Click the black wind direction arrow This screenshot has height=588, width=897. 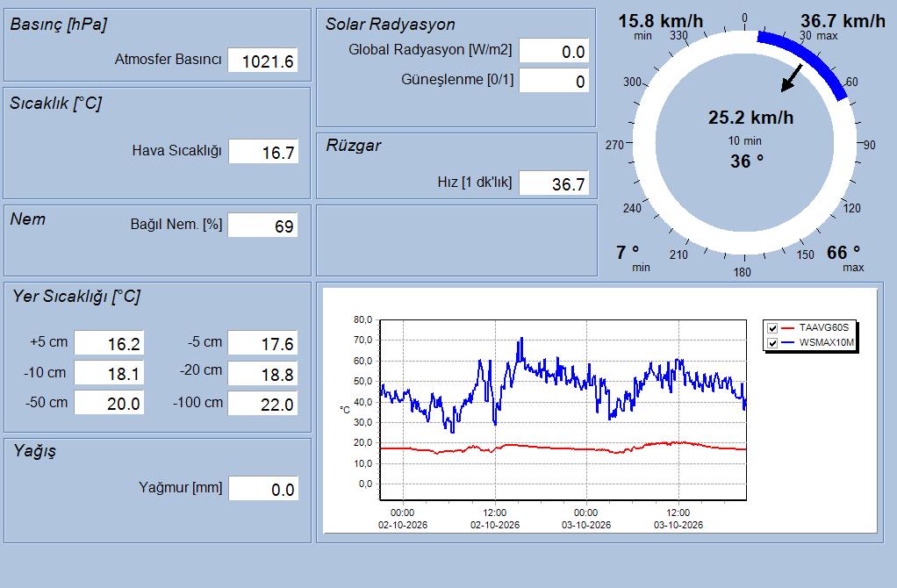[792, 78]
